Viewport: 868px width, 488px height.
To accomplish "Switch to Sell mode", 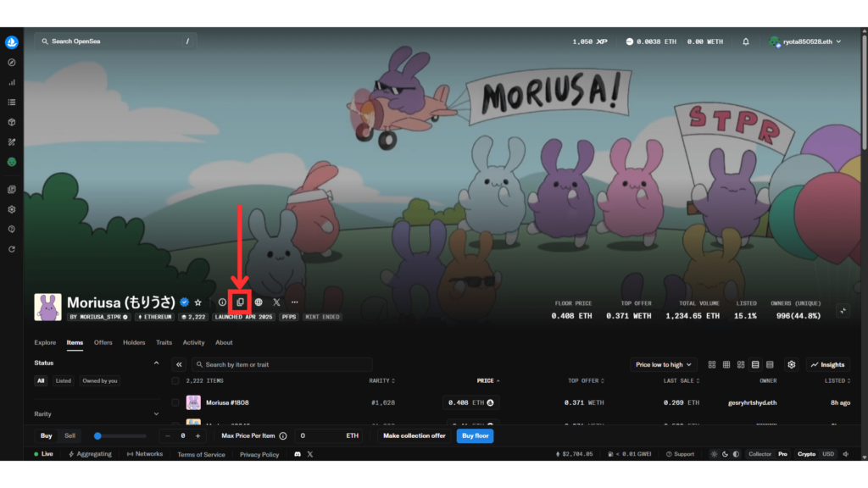I will tap(70, 436).
